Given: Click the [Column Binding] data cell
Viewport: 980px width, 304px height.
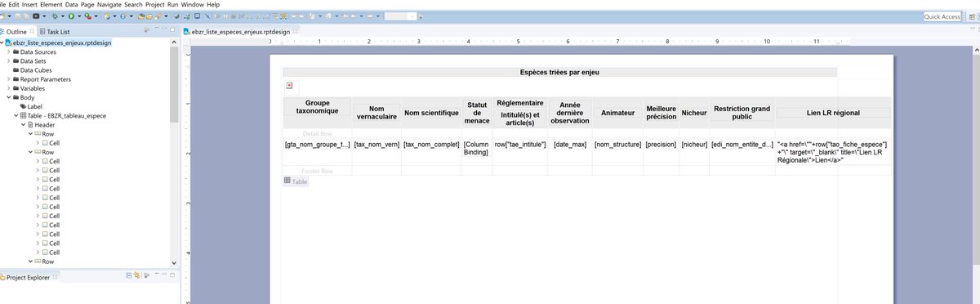Looking at the screenshot, I should tap(477, 148).
